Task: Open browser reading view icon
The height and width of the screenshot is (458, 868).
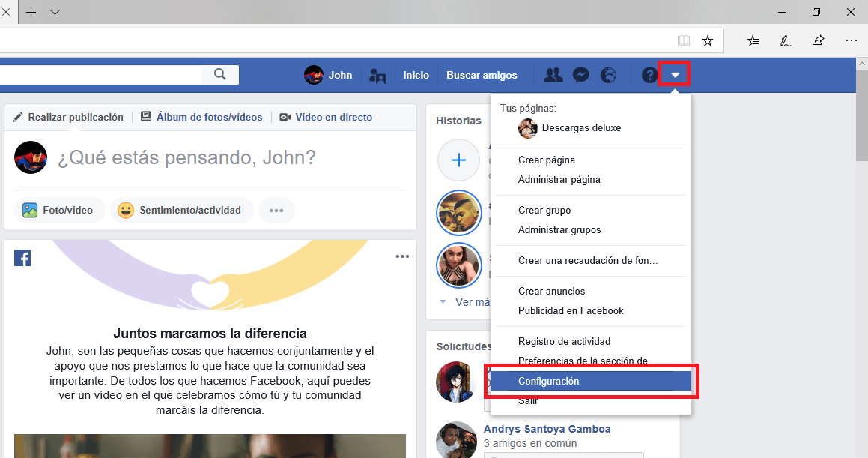Action: 684,40
